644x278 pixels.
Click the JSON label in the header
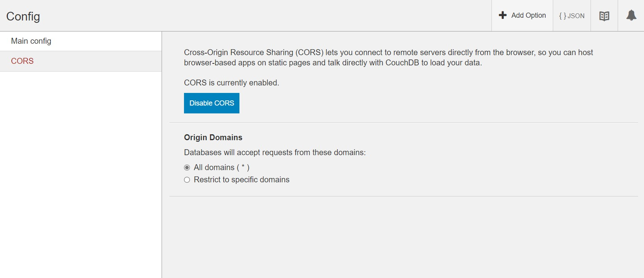click(576, 16)
